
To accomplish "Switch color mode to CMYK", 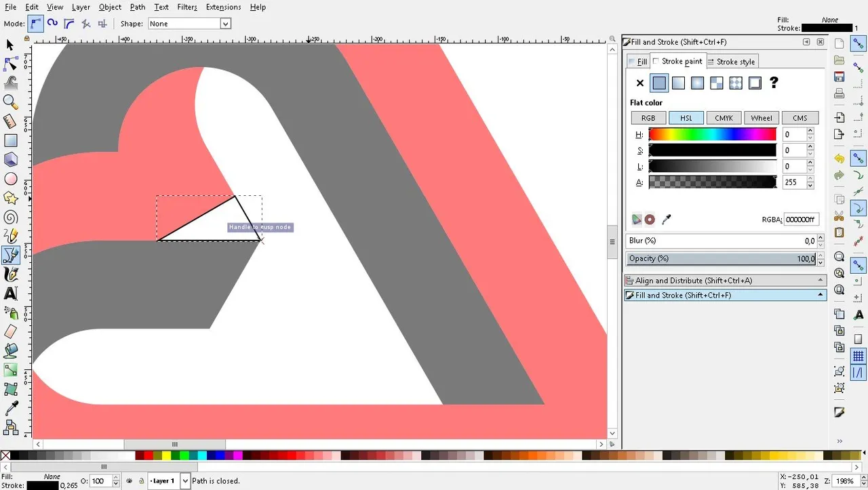I will (724, 118).
